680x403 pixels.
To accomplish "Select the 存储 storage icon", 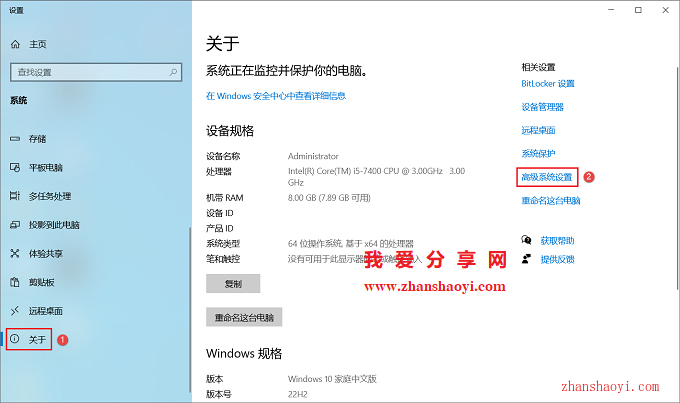I will [15, 139].
